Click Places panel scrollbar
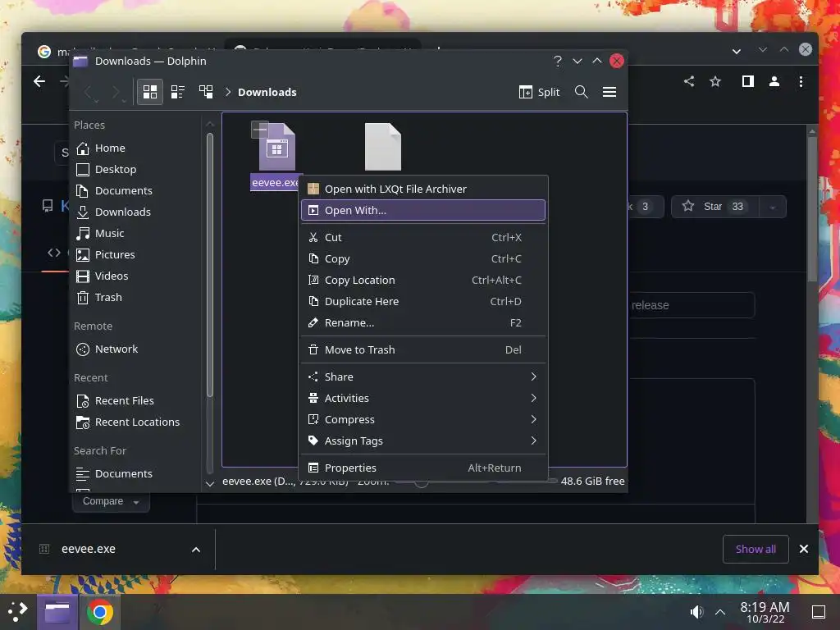Screen dimensions: 840x630 [x=210, y=265]
